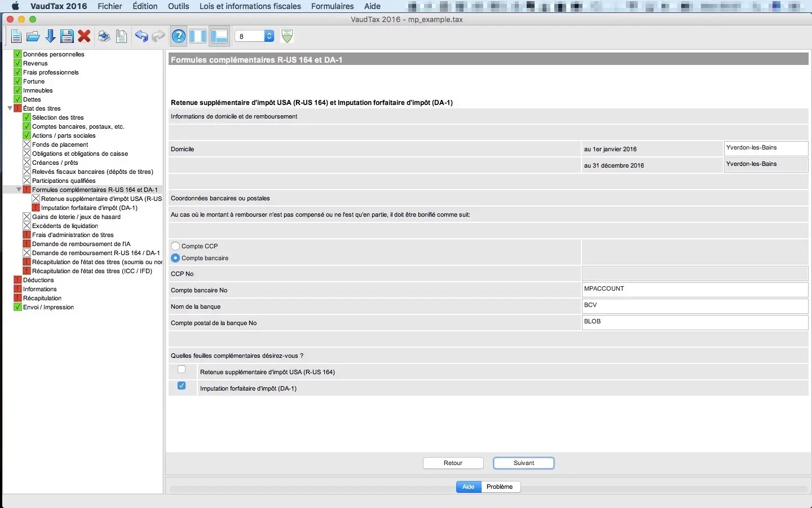Print the declaration using printer icon
Screen dimensions: 812x508
[x=104, y=37]
